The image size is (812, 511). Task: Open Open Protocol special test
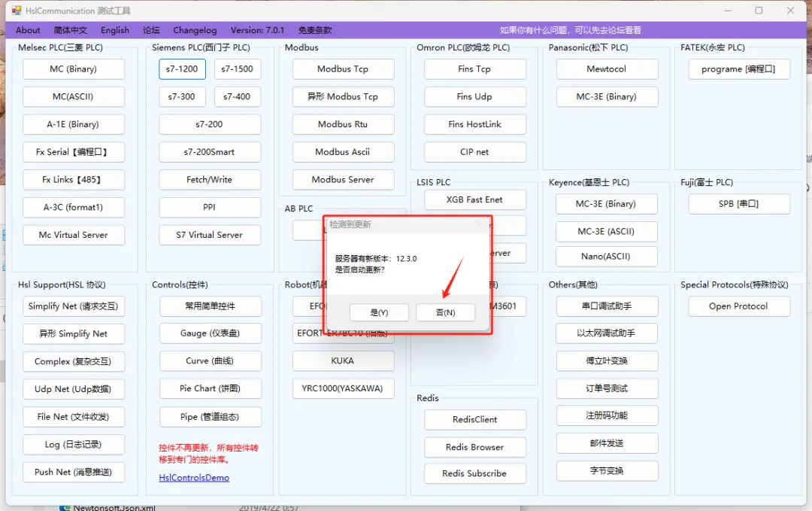tap(739, 306)
